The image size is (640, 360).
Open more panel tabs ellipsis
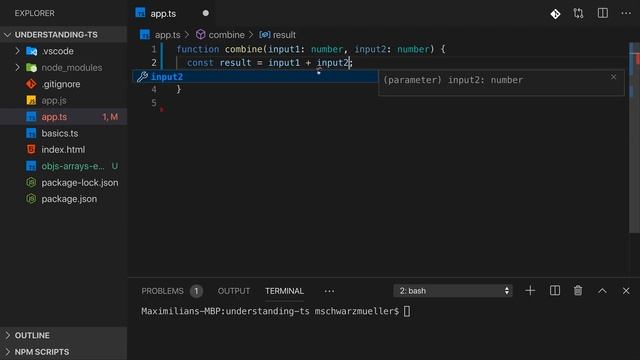click(x=329, y=291)
